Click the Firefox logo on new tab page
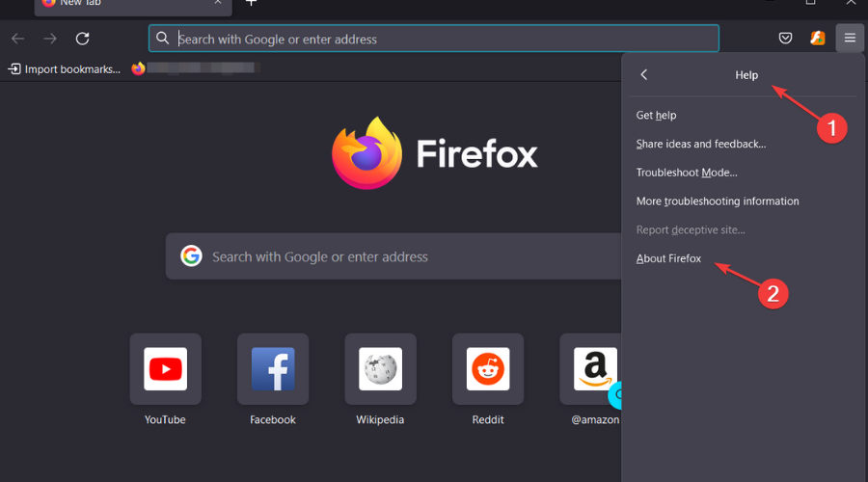Viewport: 868px width, 482px height. 435,153
